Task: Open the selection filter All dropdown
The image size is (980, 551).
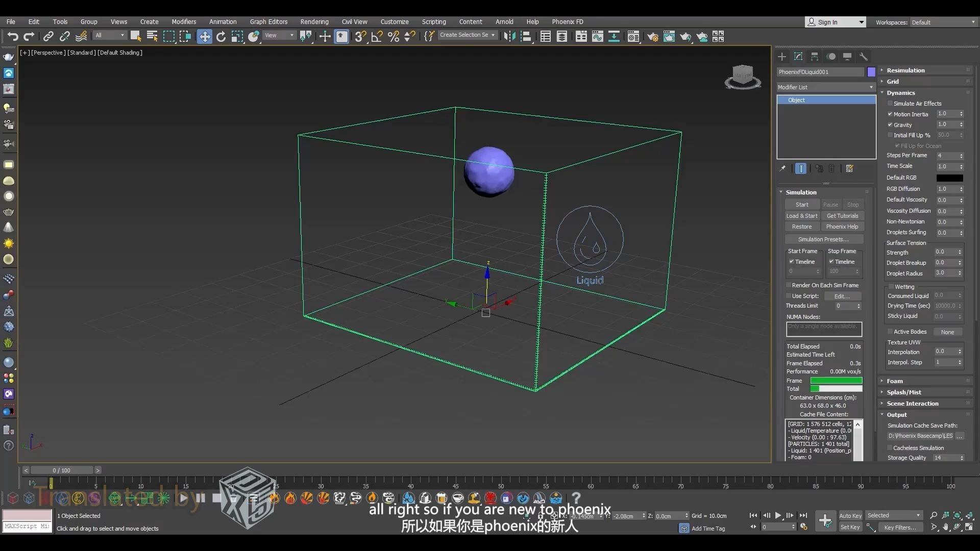Action: 110,35
